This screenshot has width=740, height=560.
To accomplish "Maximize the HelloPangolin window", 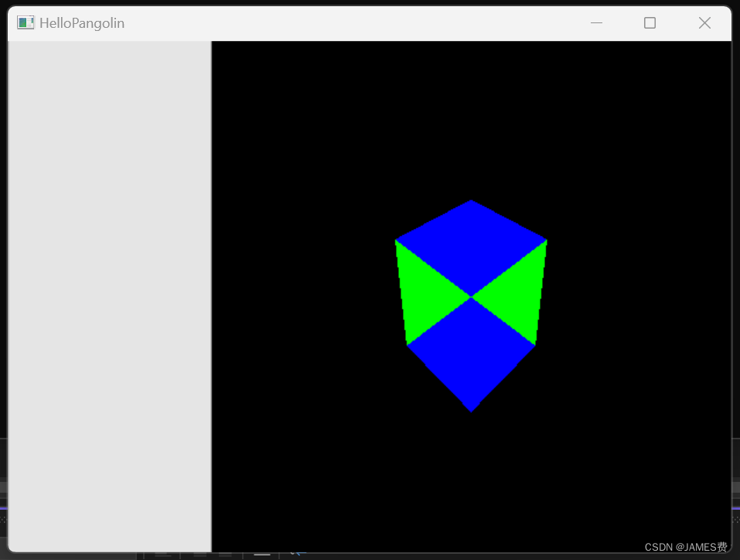I will click(650, 22).
